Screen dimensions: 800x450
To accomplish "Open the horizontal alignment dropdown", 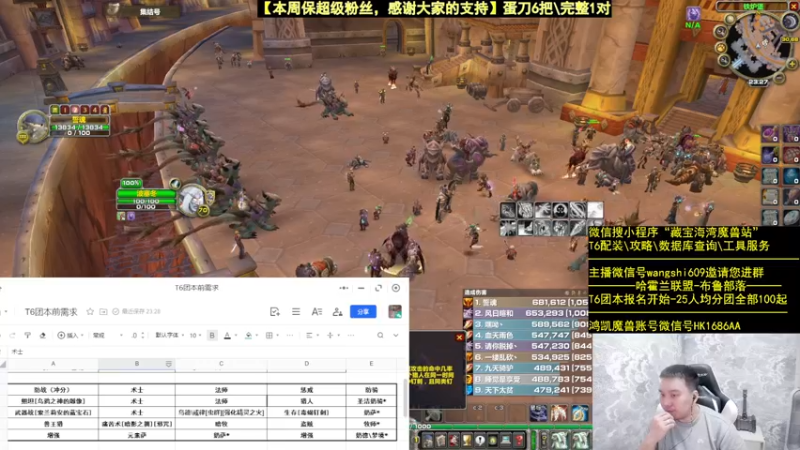I will 311,335.
